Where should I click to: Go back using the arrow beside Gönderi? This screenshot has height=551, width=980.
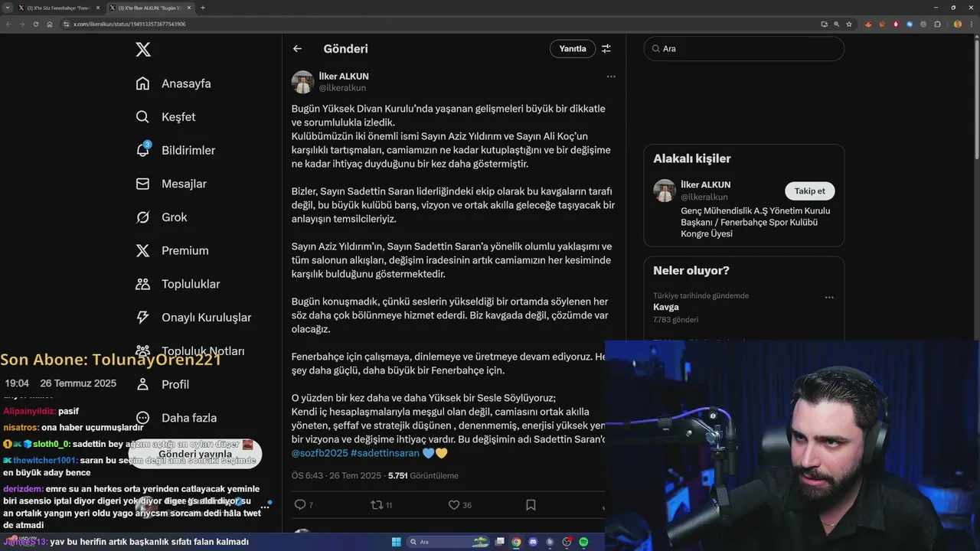pos(297,49)
